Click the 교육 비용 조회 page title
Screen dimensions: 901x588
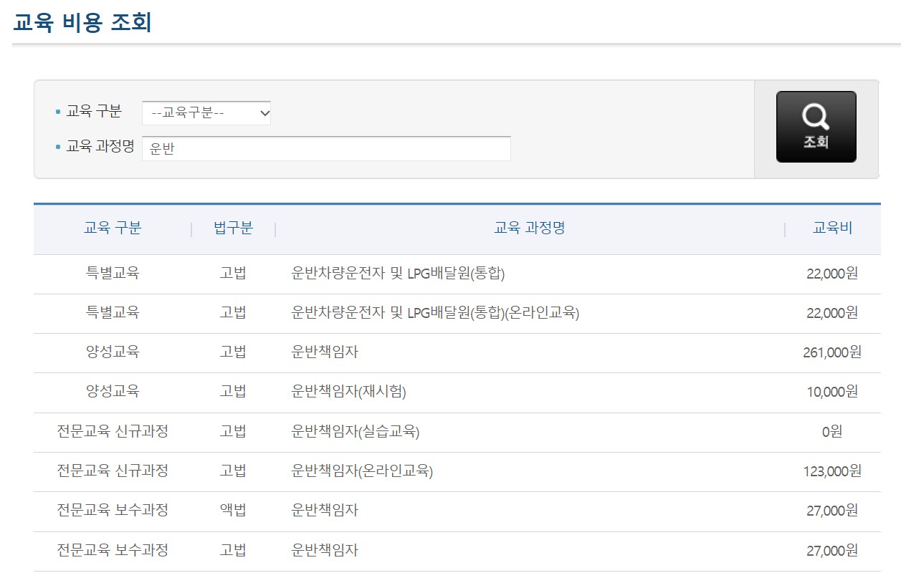point(82,21)
